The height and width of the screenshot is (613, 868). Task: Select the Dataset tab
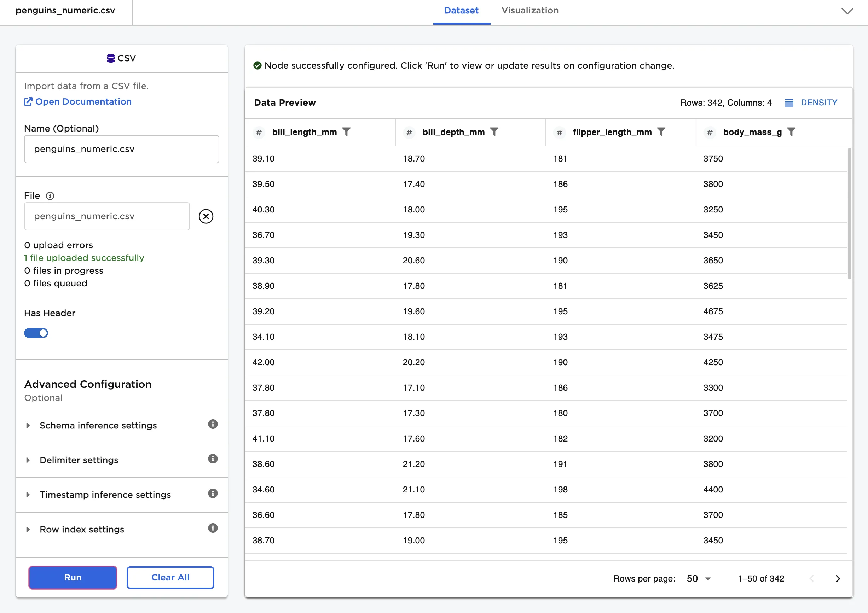pos(461,11)
